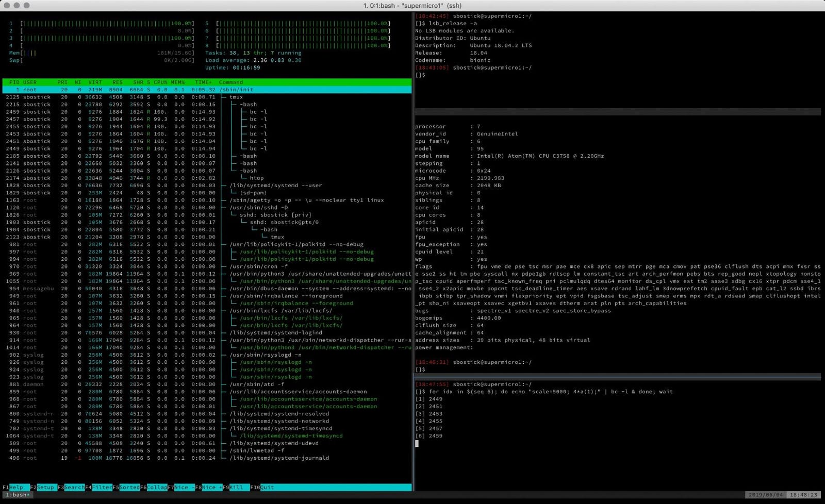
Task: Select the /sbin/agetty process row
Action: coord(207,200)
